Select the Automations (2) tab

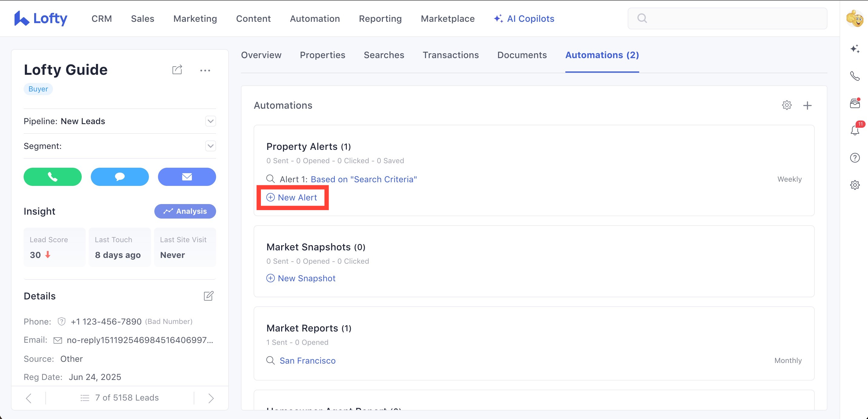coord(602,55)
